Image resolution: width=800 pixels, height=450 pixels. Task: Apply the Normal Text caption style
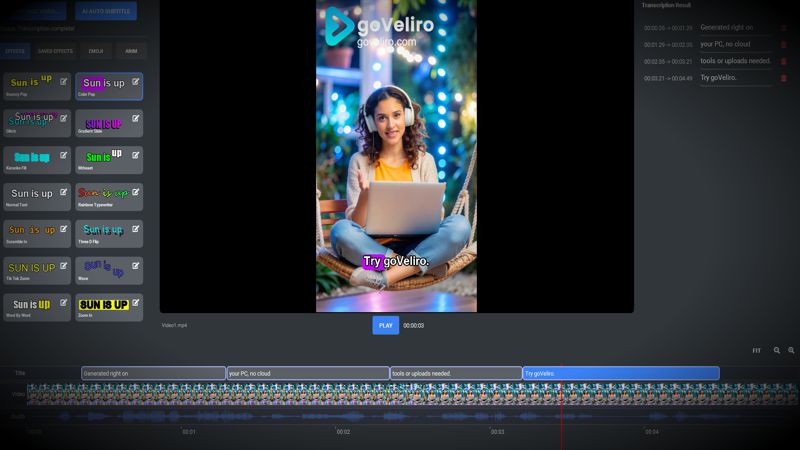(37, 197)
